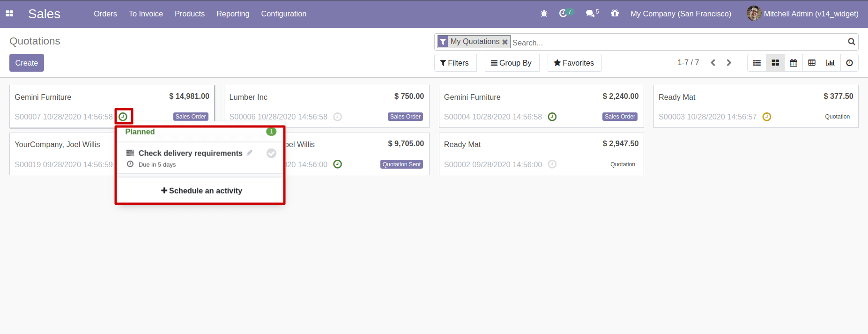Image resolution: width=868 pixels, height=334 pixels.
Task: Switch to pivot table view
Action: click(x=812, y=63)
